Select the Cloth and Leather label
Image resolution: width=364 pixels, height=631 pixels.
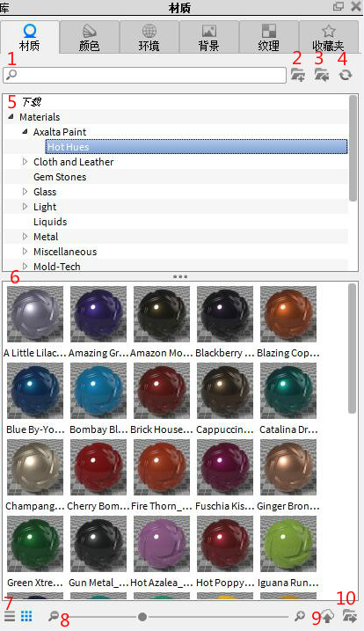point(74,162)
